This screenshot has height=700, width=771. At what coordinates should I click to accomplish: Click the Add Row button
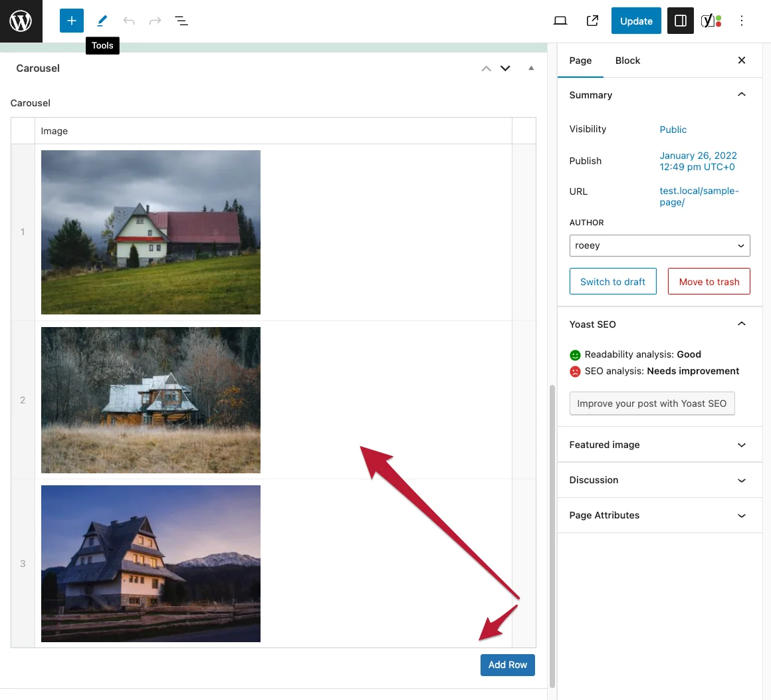(507, 665)
